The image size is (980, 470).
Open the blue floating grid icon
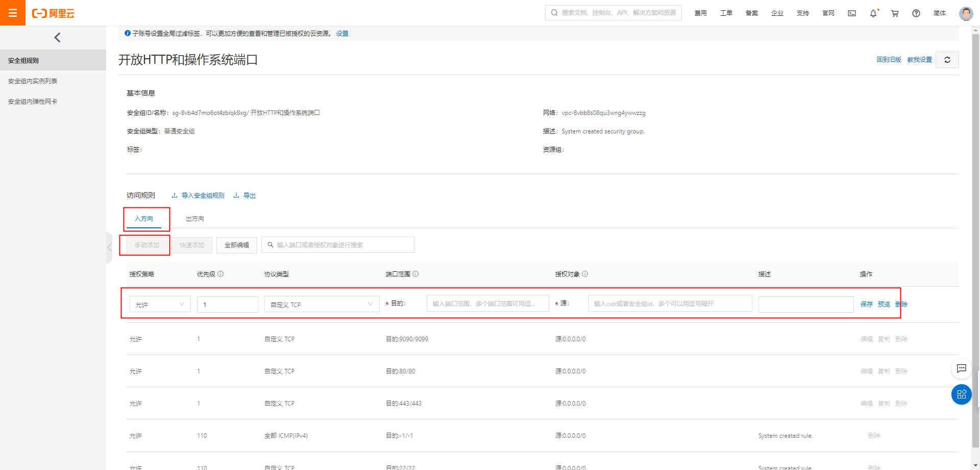coord(962,394)
